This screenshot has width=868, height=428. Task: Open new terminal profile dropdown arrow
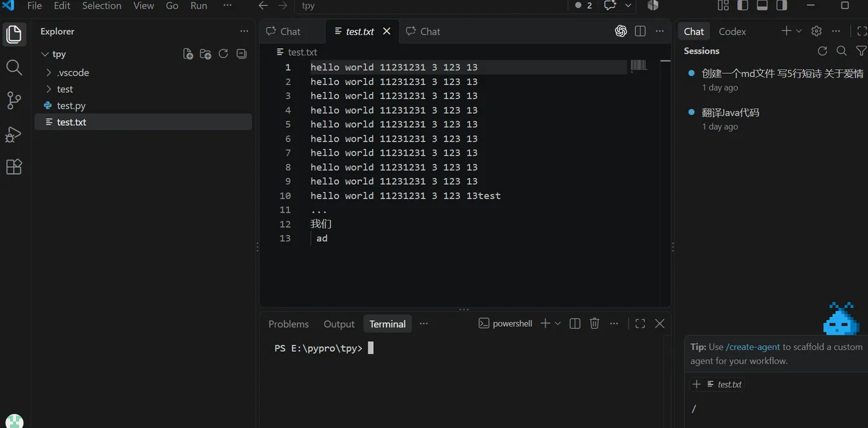(x=558, y=323)
